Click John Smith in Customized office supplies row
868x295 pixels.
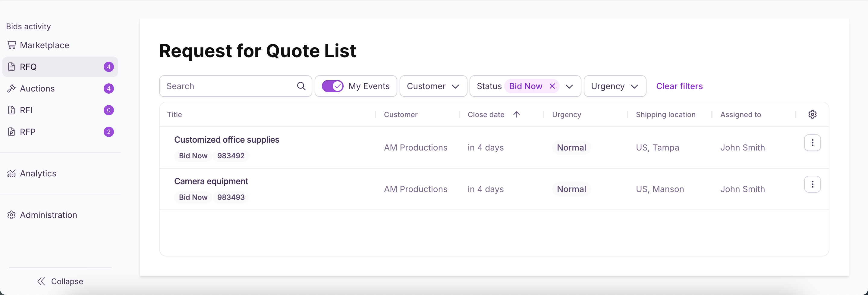742,148
